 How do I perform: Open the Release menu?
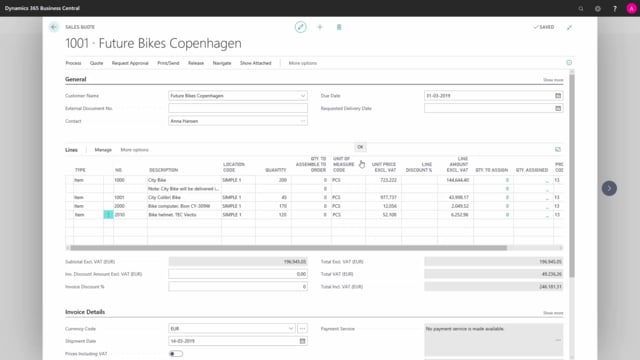point(196,63)
